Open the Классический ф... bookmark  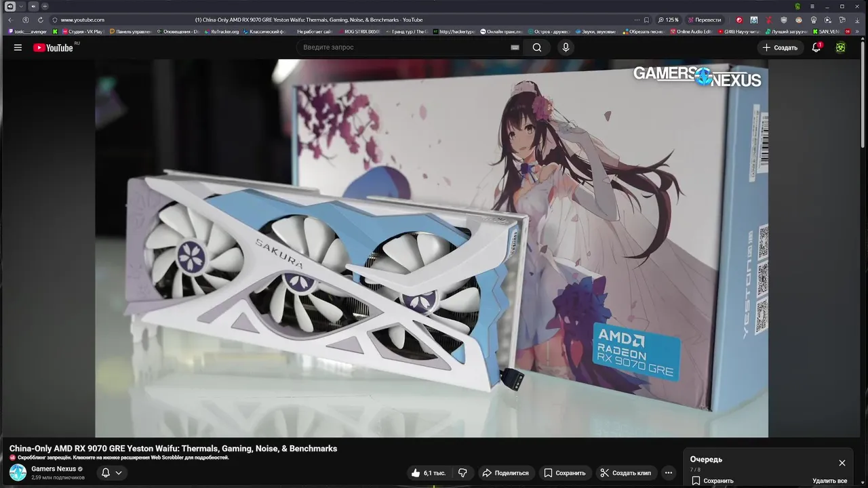point(264,31)
